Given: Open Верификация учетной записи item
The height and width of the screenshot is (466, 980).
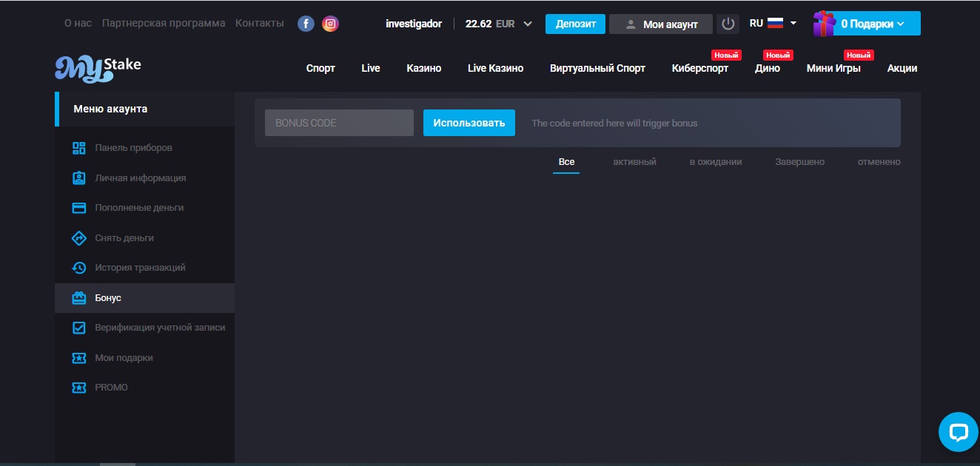Looking at the screenshot, I should pyautogui.click(x=144, y=328).
